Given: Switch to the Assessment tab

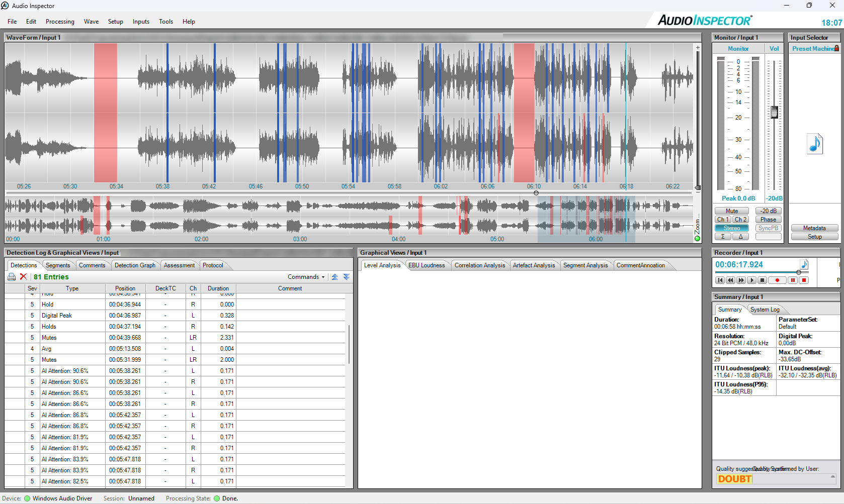Looking at the screenshot, I should point(179,265).
